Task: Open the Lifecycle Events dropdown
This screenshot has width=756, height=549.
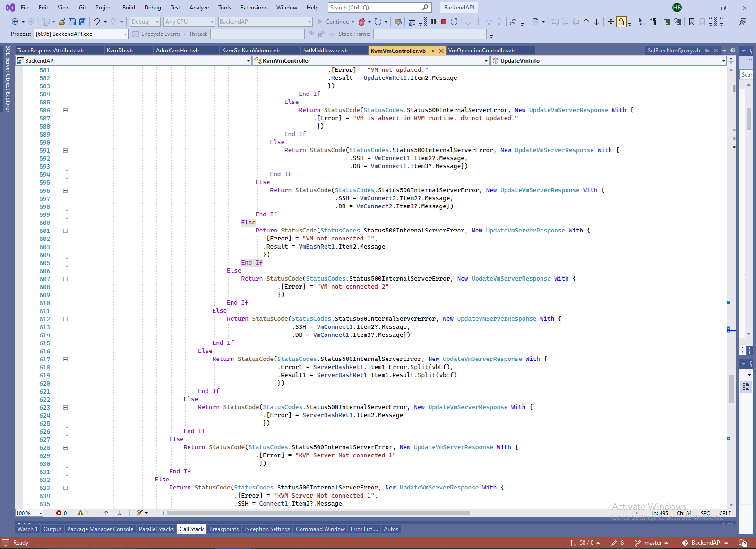Action: pos(160,34)
